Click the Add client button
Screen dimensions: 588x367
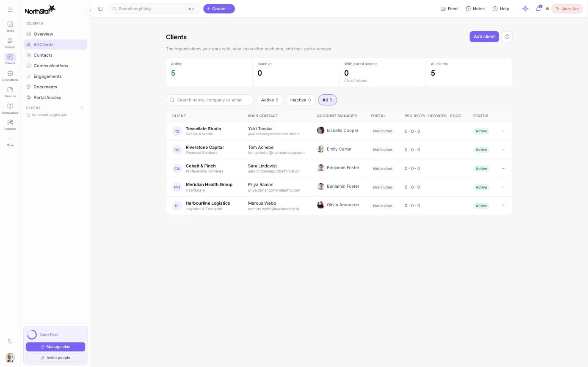tap(484, 37)
